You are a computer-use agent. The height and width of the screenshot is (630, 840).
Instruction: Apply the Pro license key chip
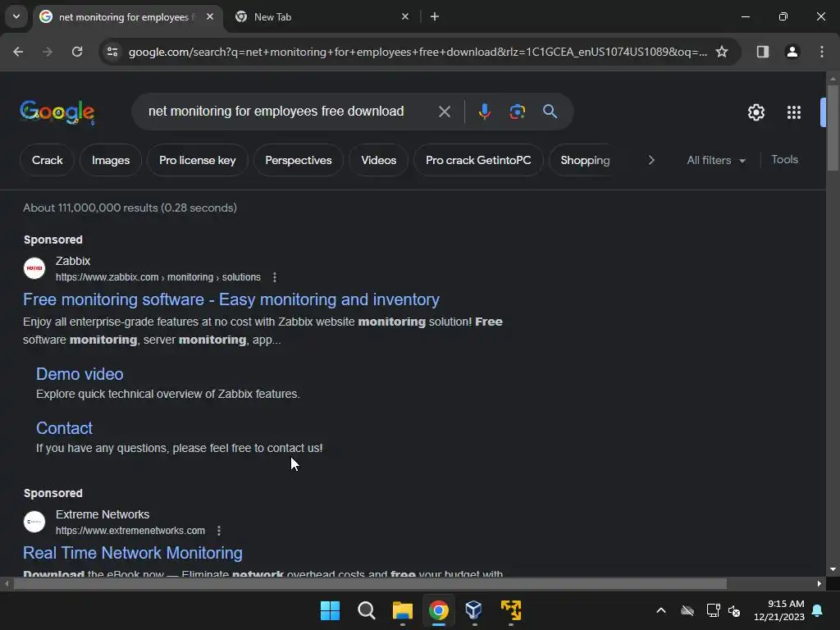point(197,160)
